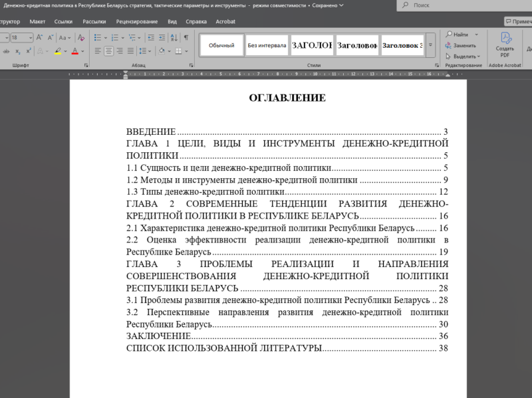
Task: Click the ВВЕДЕНИЕ contents entry
Action: 287,132
